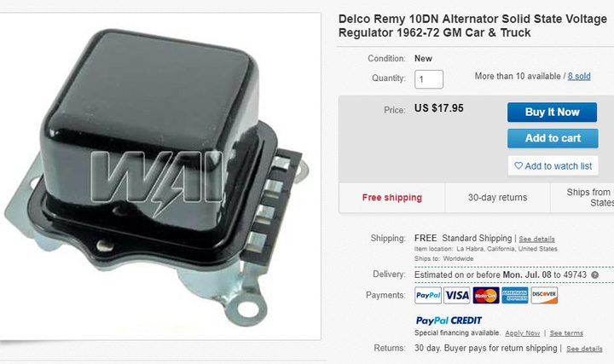Click the Quantity input field
This screenshot has height=364, width=614.
(429, 79)
